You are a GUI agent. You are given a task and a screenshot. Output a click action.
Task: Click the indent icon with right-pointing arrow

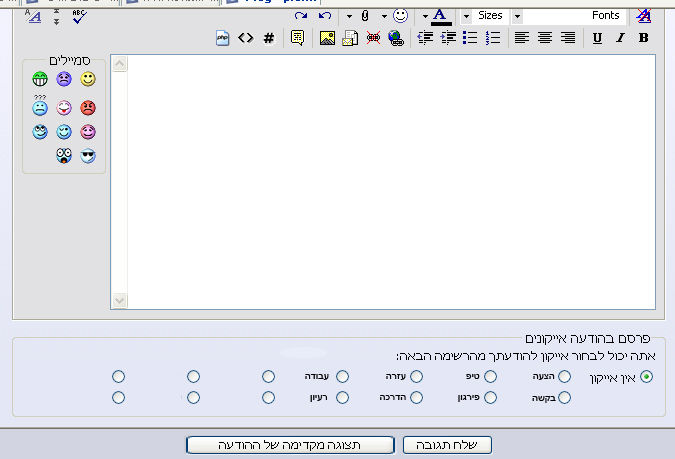point(448,38)
